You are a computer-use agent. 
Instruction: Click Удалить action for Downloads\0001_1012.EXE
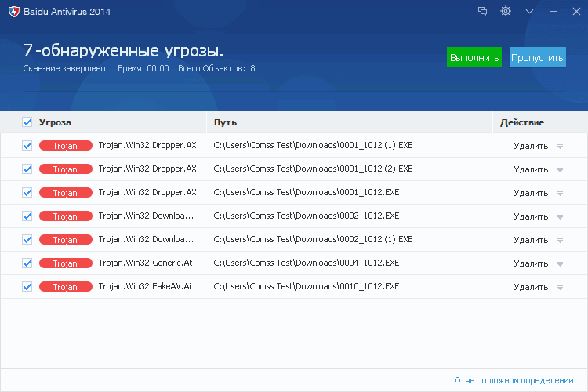(531, 194)
